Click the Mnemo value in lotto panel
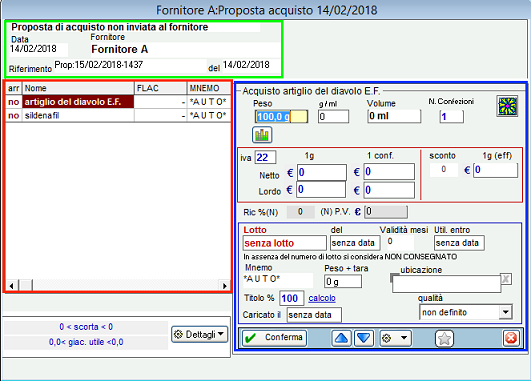The height and width of the screenshot is (381, 531). pyautogui.click(x=278, y=279)
